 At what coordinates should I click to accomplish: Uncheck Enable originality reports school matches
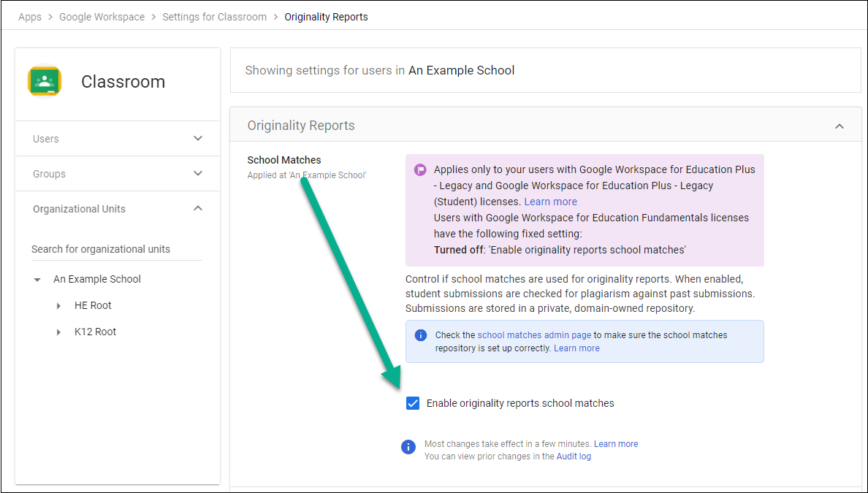pos(412,403)
